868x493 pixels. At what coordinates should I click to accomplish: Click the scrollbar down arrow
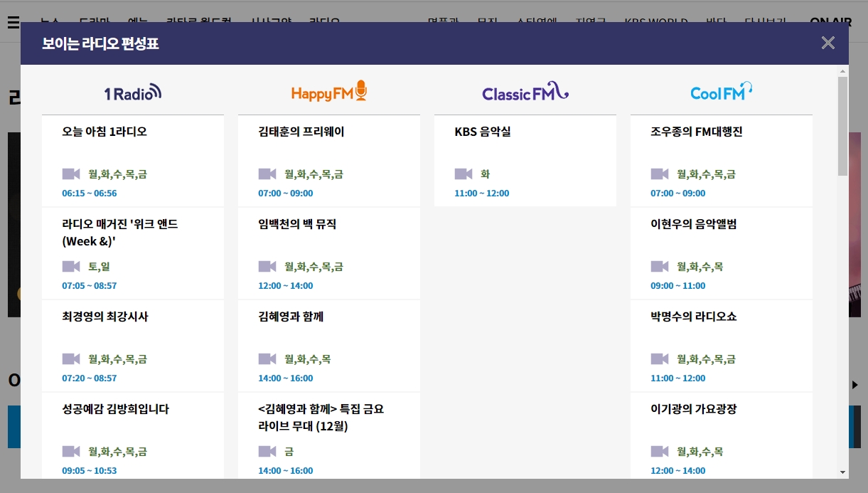[x=843, y=472]
